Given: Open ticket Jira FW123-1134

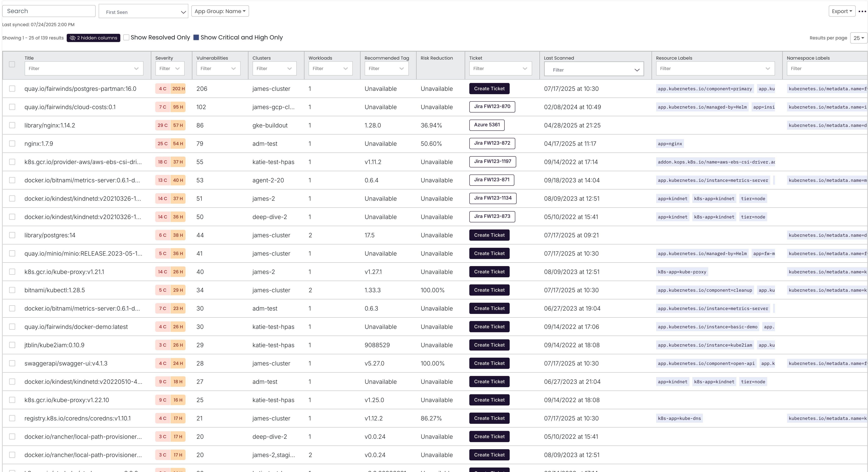Looking at the screenshot, I should click(x=493, y=198).
